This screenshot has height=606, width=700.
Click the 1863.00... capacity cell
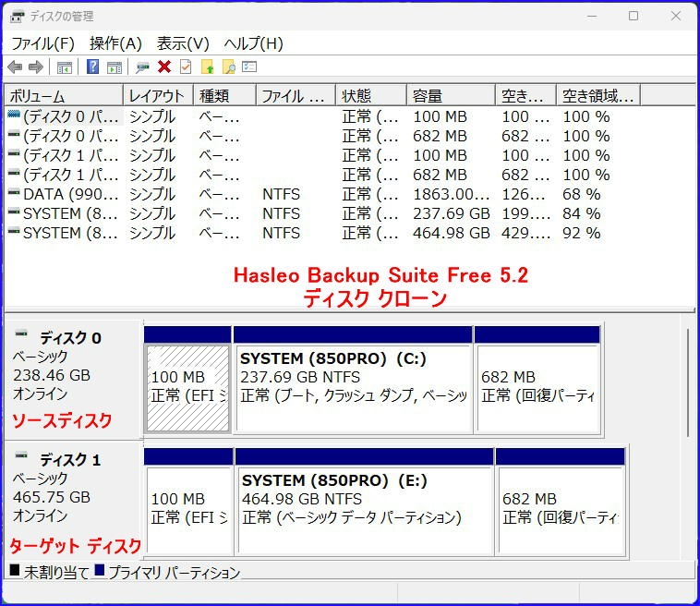[452, 194]
